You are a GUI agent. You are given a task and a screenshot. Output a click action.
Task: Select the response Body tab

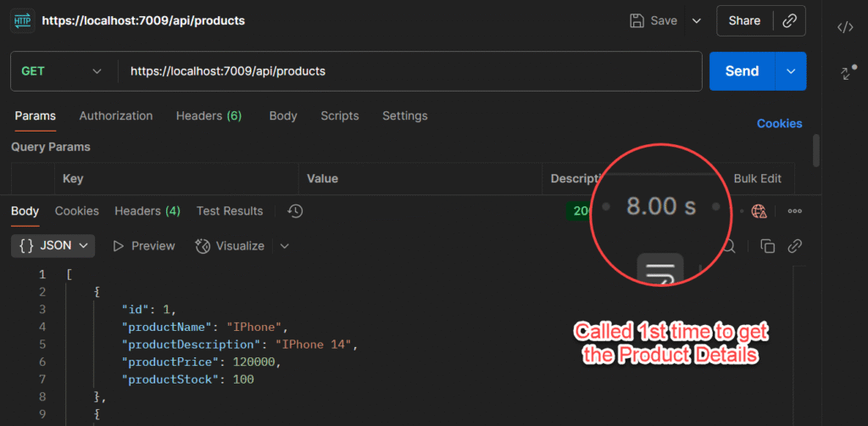point(25,211)
